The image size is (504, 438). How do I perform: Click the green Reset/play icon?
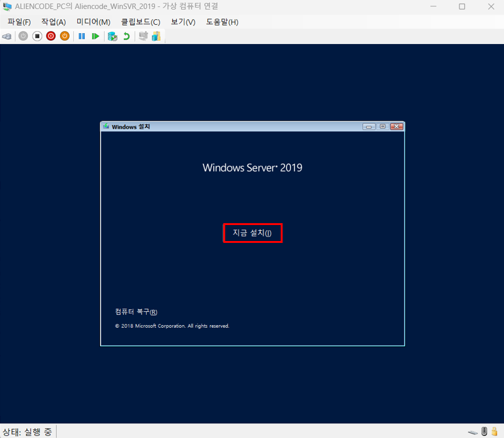coord(95,36)
